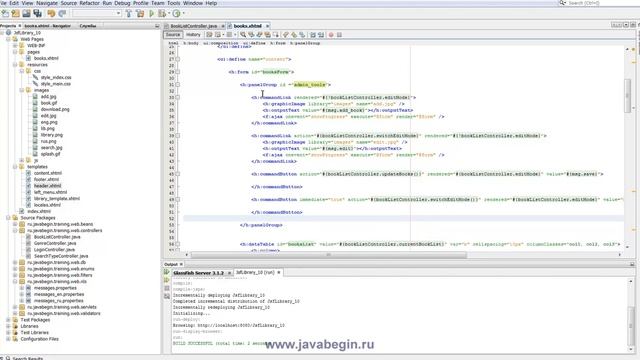This screenshot has height=360, width=640.
Task: Open the Debug Project dropdown arrow
Action: pos(168,13)
